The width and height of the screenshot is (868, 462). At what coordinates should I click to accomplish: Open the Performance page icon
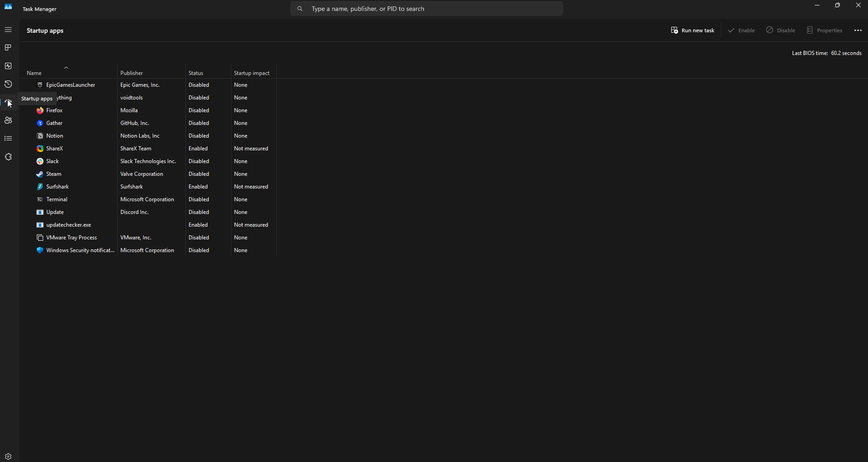point(8,66)
